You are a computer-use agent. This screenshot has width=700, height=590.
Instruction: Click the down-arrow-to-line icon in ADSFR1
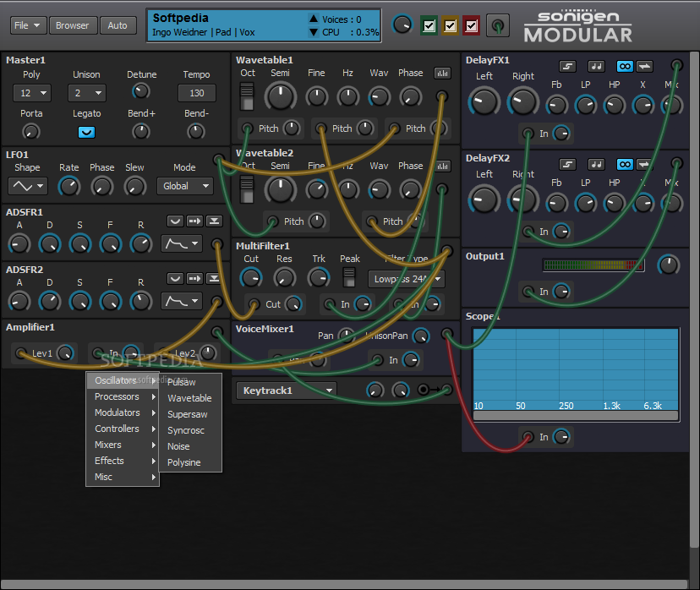click(214, 221)
